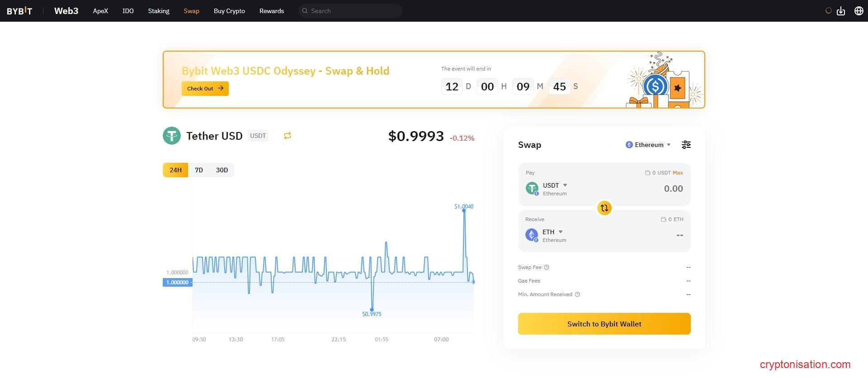The image size is (868, 378).
Task: Click the help icon beside Swap Fee
Action: (x=547, y=267)
